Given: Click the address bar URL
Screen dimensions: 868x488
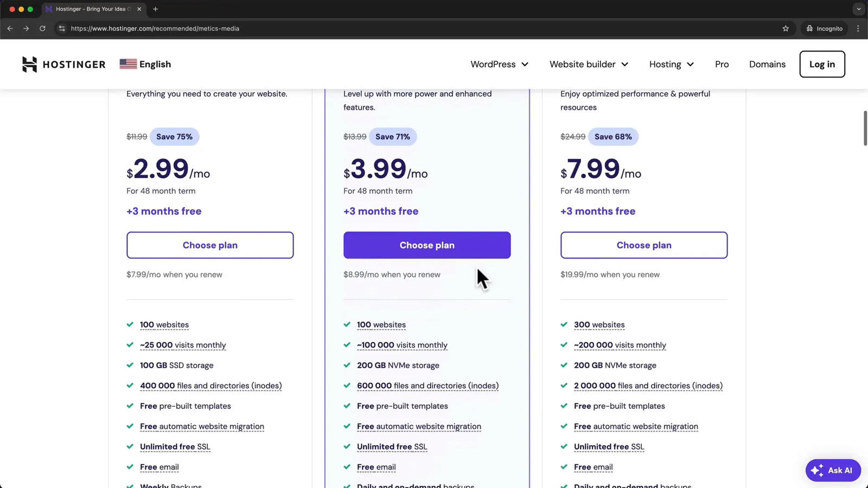Looking at the screenshot, I should point(155,28).
